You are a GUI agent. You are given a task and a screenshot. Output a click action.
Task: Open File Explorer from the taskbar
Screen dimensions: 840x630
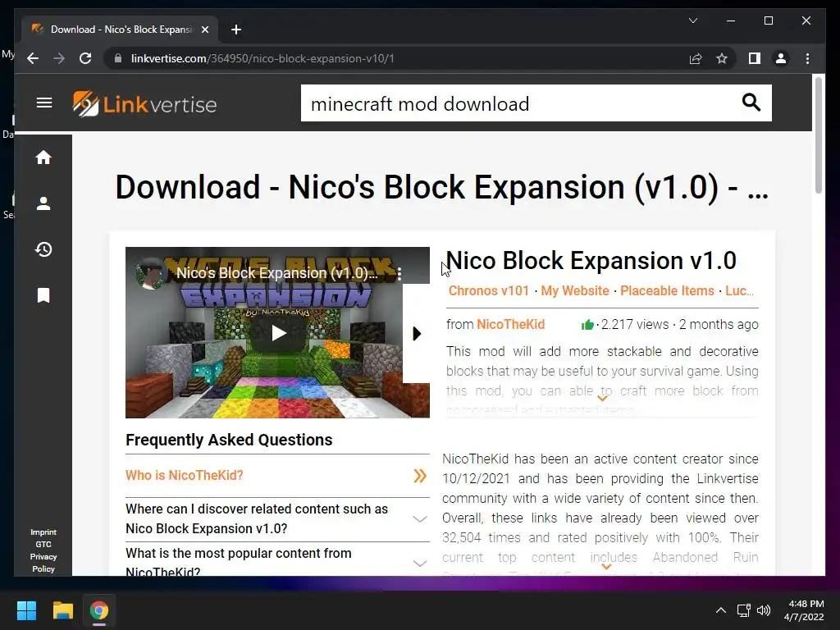[62, 610]
